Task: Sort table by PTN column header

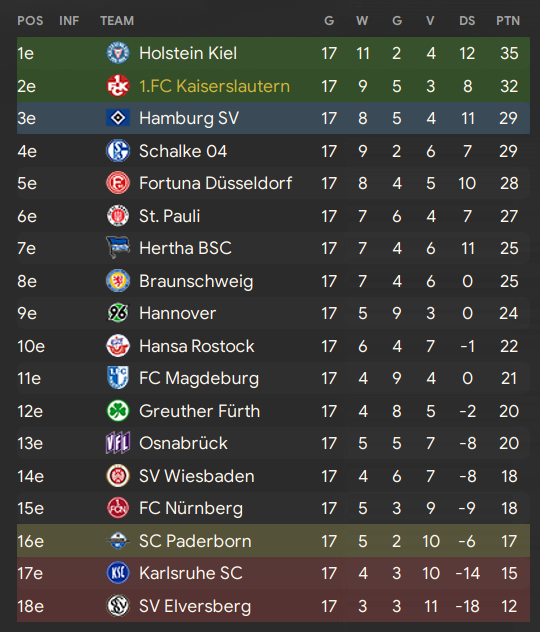Action: [508, 21]
